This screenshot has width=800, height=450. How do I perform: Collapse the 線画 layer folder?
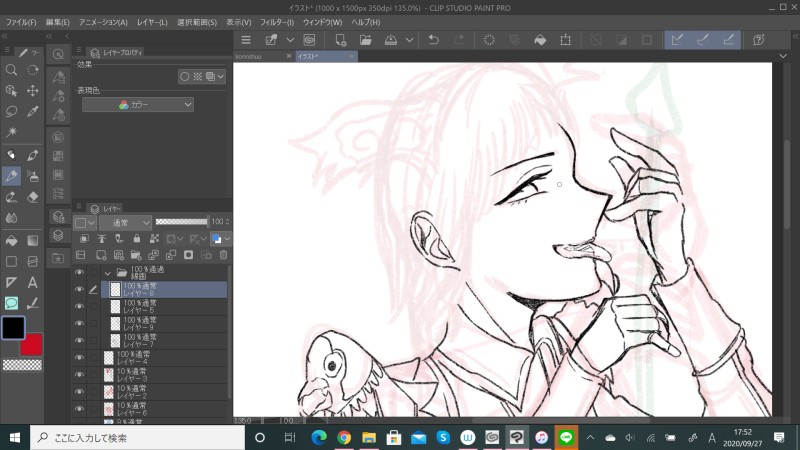108,273
